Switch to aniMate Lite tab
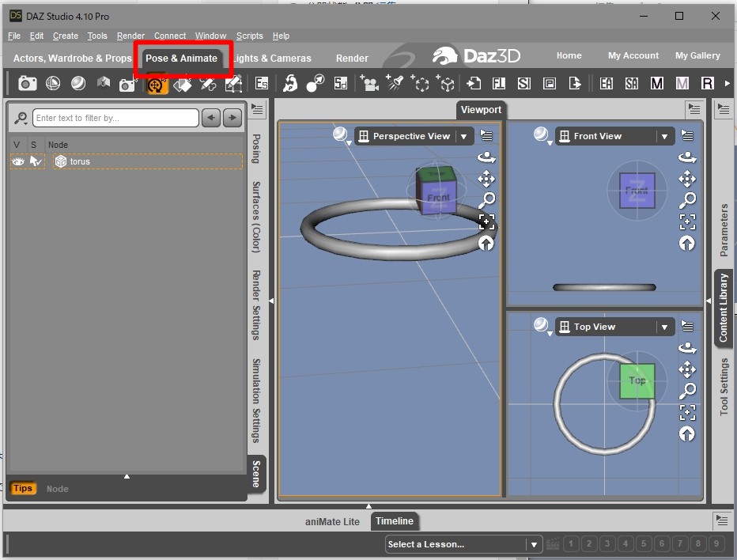Screen dimensions: 737x560 332,521
